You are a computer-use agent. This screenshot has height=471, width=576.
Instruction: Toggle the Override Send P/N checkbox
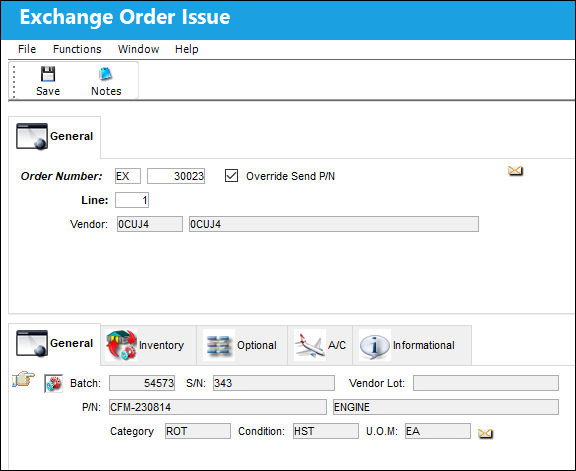coord(231,176)
